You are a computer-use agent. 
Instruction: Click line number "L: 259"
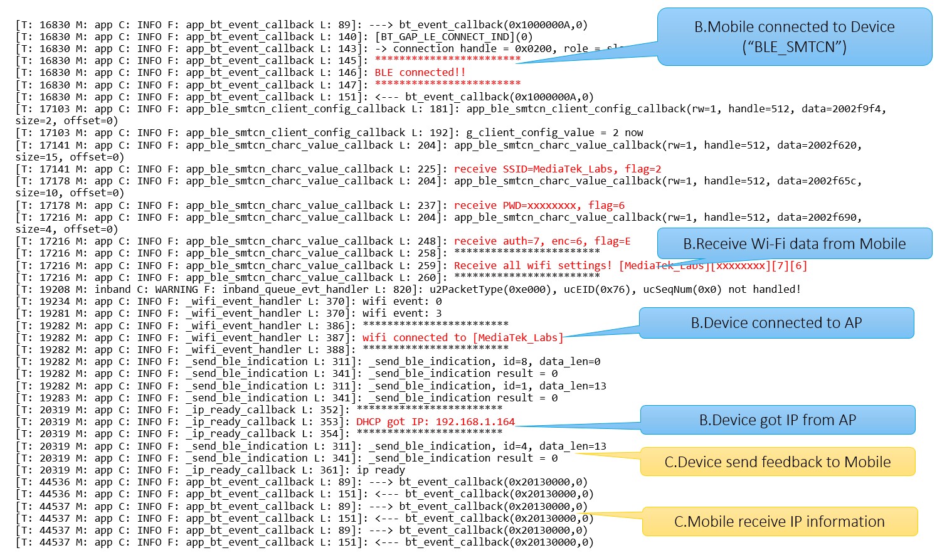[420, 266]
